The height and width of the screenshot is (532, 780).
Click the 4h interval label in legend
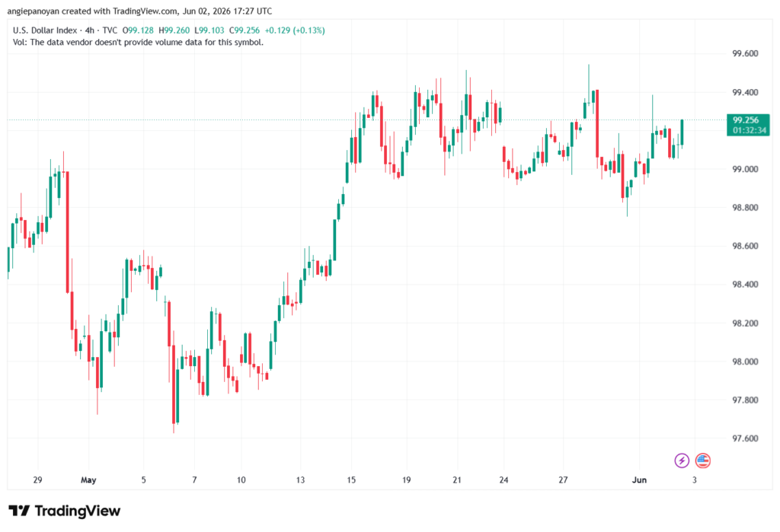click(x=90, y=30)
